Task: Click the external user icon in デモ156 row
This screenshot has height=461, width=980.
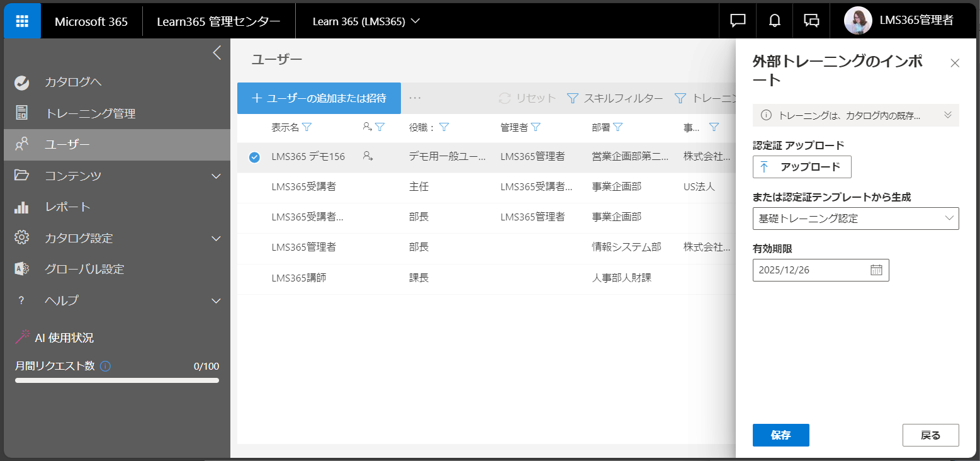Action: pyautogui.click(x=368, y=157)
